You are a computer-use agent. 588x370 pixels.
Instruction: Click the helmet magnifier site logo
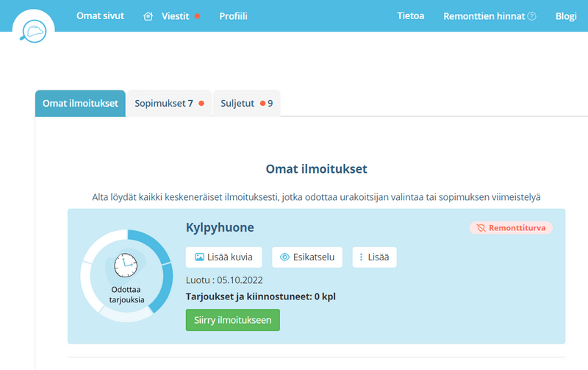click(33, 30)
